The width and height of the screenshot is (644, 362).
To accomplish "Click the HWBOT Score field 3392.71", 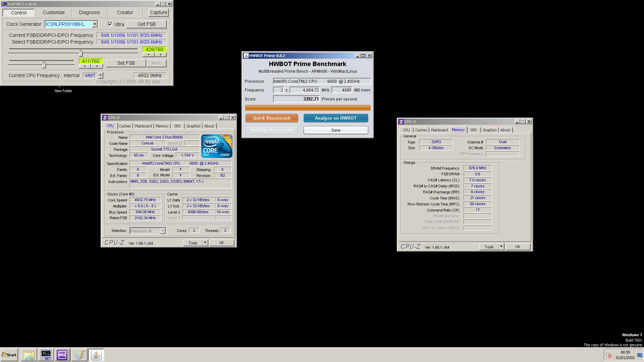I will (296, 99).
